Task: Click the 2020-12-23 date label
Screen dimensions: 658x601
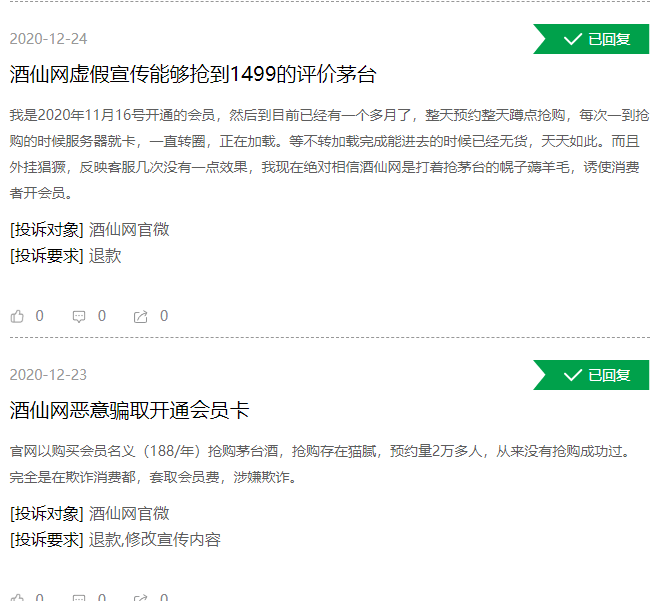Action: point(48,375)
